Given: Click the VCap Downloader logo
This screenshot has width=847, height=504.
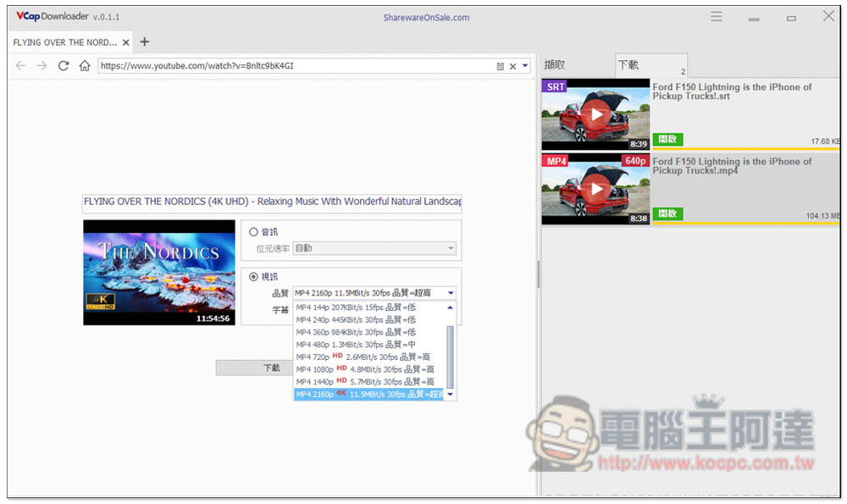Looking at the screenshot, I should [52, 16].
